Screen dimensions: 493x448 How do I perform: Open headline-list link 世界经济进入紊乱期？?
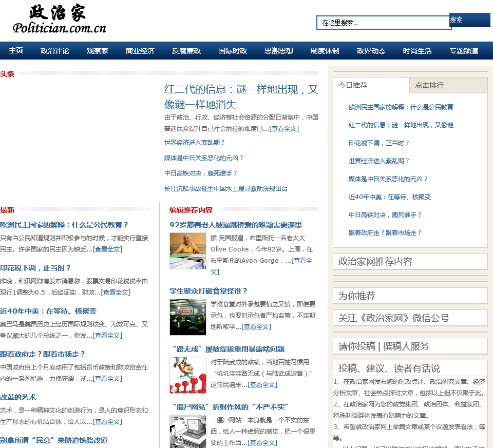pyautogui.click(x=195, y=143)
